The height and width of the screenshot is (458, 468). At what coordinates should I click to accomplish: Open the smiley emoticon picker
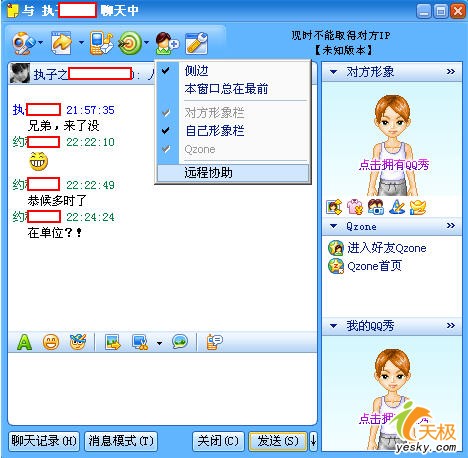pyautogui.click(x=51, y=342)
